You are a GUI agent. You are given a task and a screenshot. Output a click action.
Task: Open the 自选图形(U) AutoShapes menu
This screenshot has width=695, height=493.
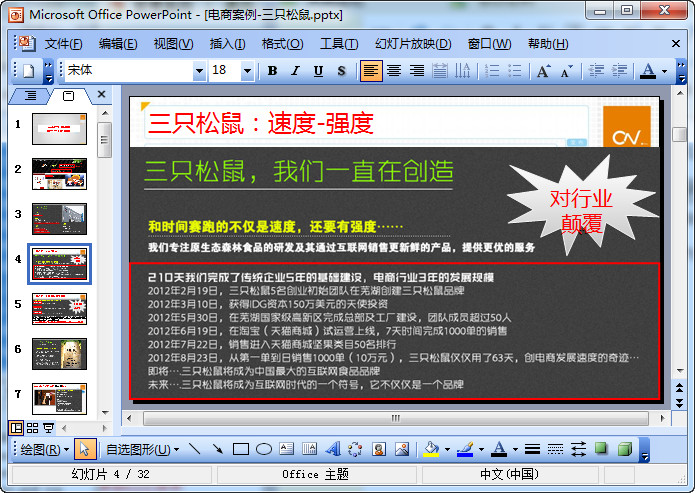point(142,450)
